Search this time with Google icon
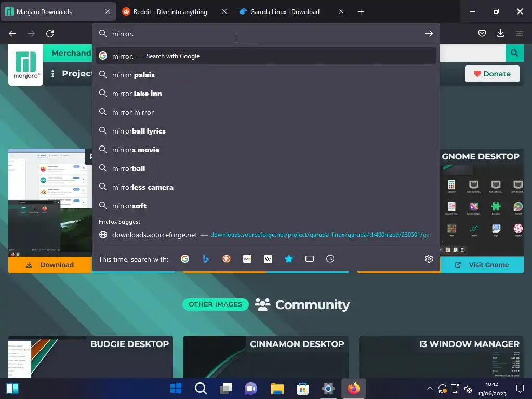Viewport: 532px width, 399px height. [x=185, y=259]
